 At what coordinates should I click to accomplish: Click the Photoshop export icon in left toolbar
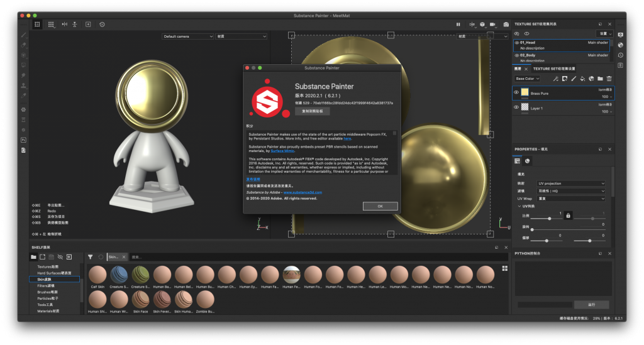(x=23, y=140)
